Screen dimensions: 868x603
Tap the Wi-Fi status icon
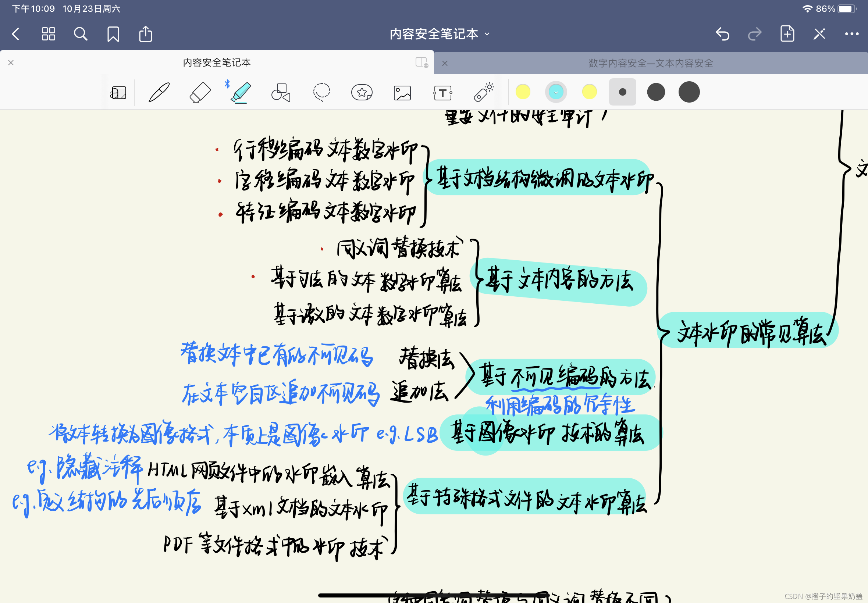click(807, 9)
